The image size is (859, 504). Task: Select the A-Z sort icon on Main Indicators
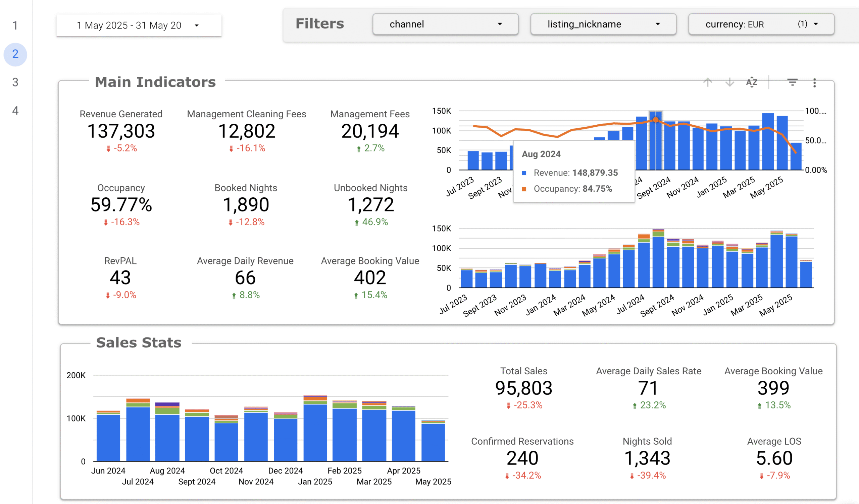751,82
